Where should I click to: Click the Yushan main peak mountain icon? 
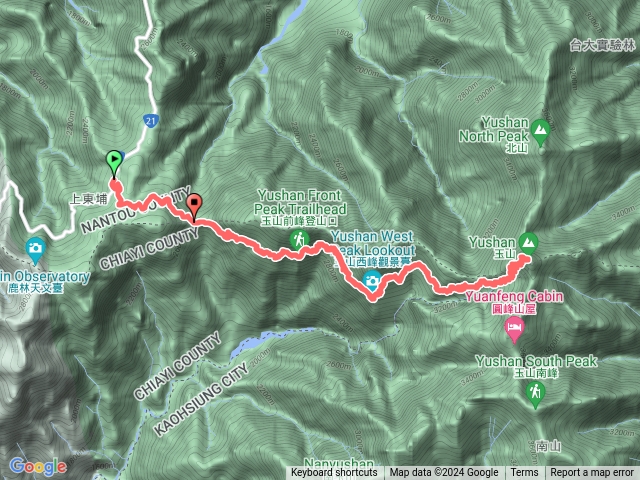[x=529, y=243]
